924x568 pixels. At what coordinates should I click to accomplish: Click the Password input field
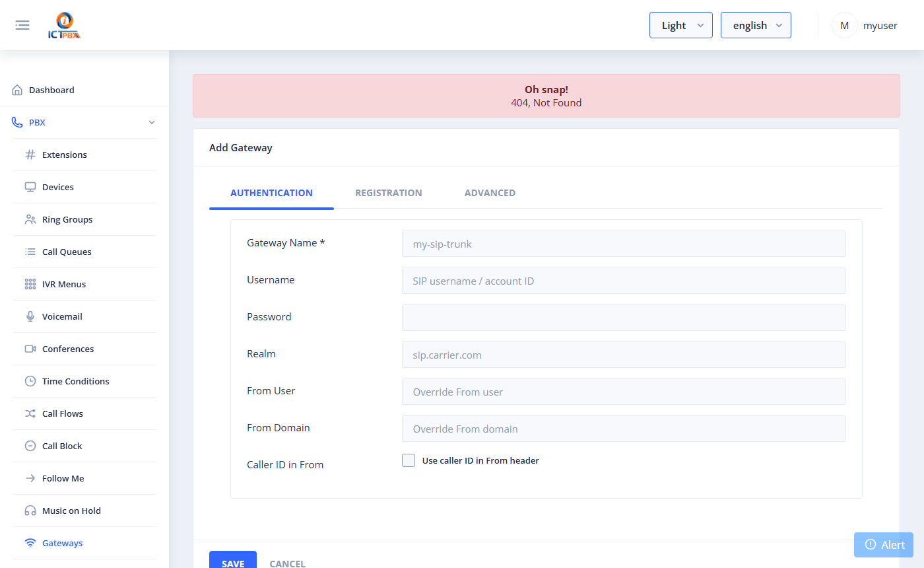(624, 318)
